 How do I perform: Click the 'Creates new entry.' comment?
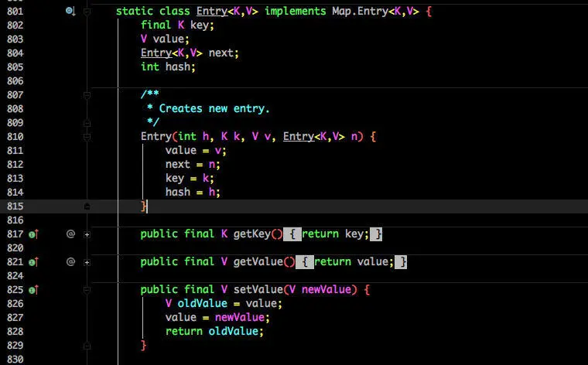coord(214,109)
